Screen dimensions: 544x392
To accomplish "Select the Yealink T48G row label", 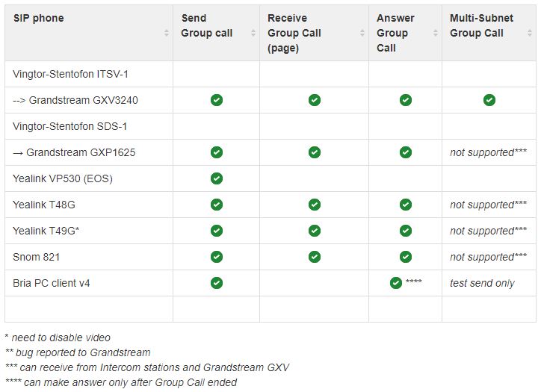I will coord(44,205).
